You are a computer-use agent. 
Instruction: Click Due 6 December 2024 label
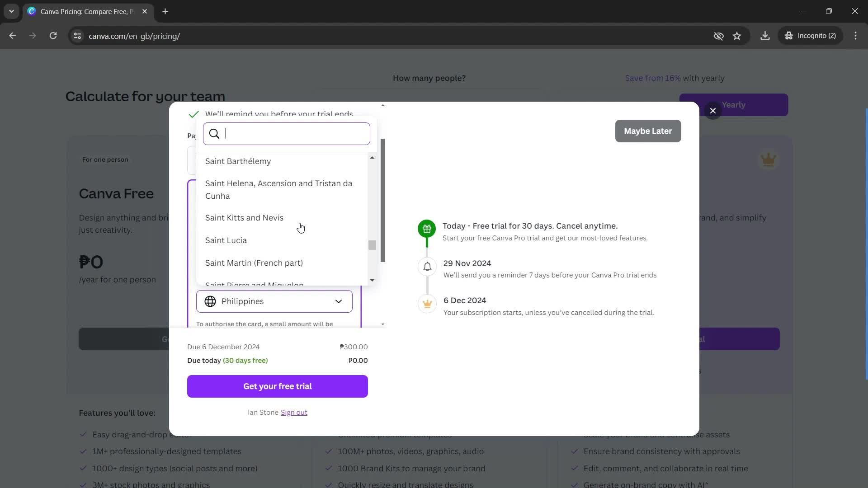(x=223, y=347)
